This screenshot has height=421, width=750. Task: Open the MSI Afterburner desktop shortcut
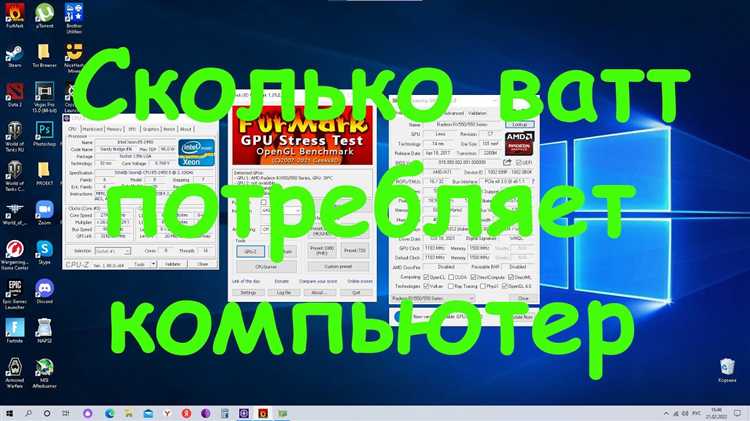pyautogui.click(x=44, y=373)
